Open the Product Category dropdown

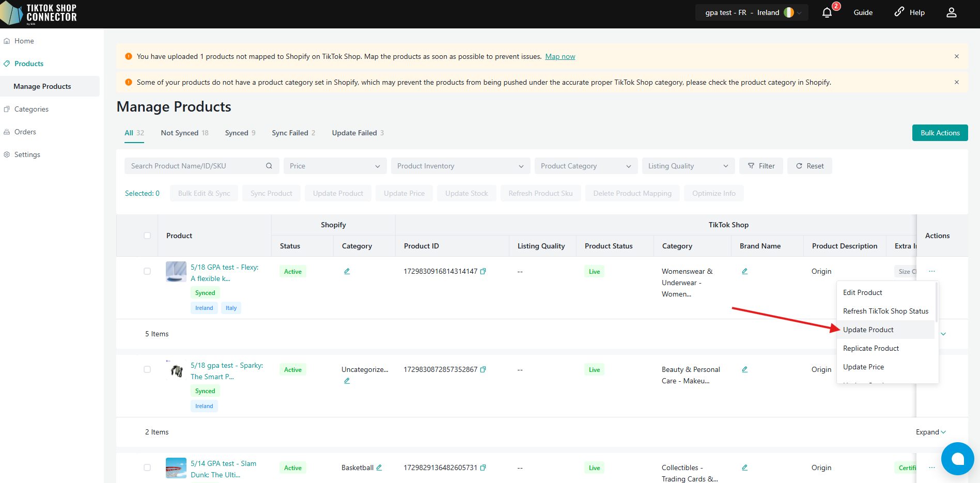point(586,166)
